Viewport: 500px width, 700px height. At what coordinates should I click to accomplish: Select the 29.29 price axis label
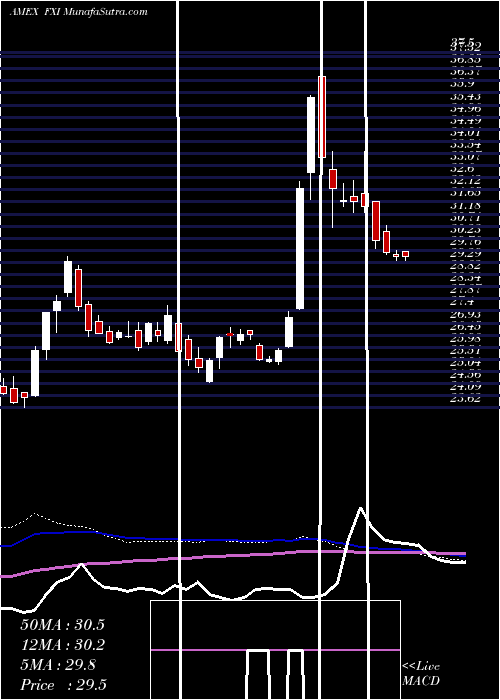coord(465,254)
